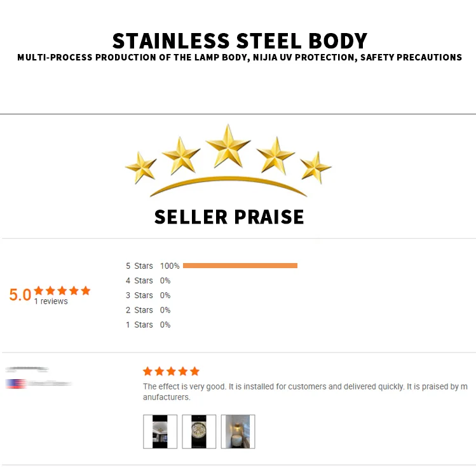Click the "1 reviews" count link
Viewport: 476px width, 467px height.
tap(51, 301)
